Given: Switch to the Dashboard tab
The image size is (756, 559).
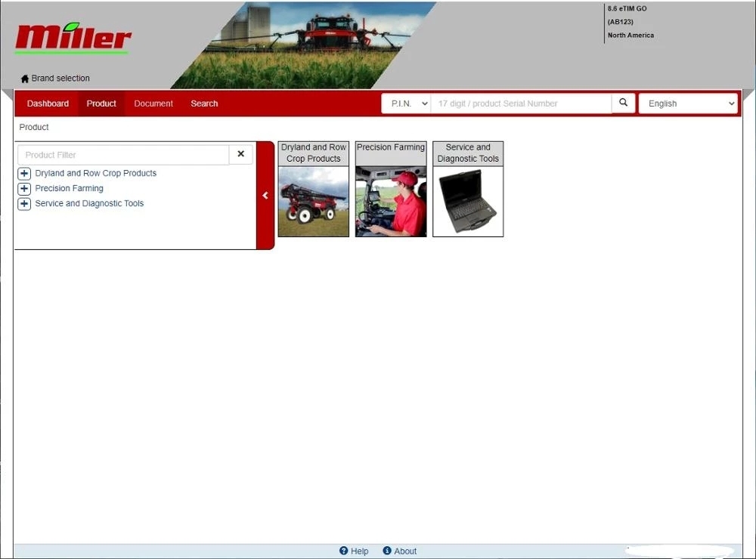Looking at the screenshot, I should click(48, 103).
